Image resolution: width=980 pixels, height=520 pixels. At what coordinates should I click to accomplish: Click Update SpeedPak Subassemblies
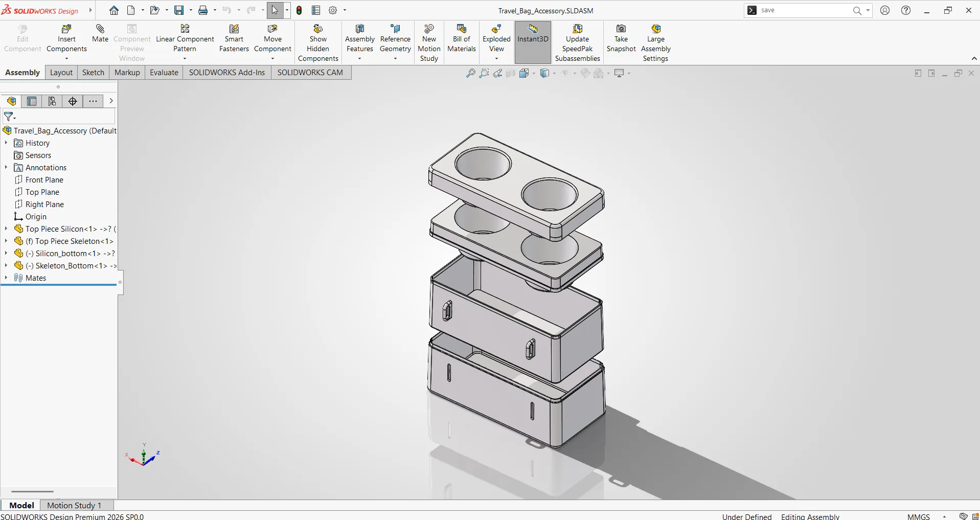pyautogui.click(x=577, y=43)
